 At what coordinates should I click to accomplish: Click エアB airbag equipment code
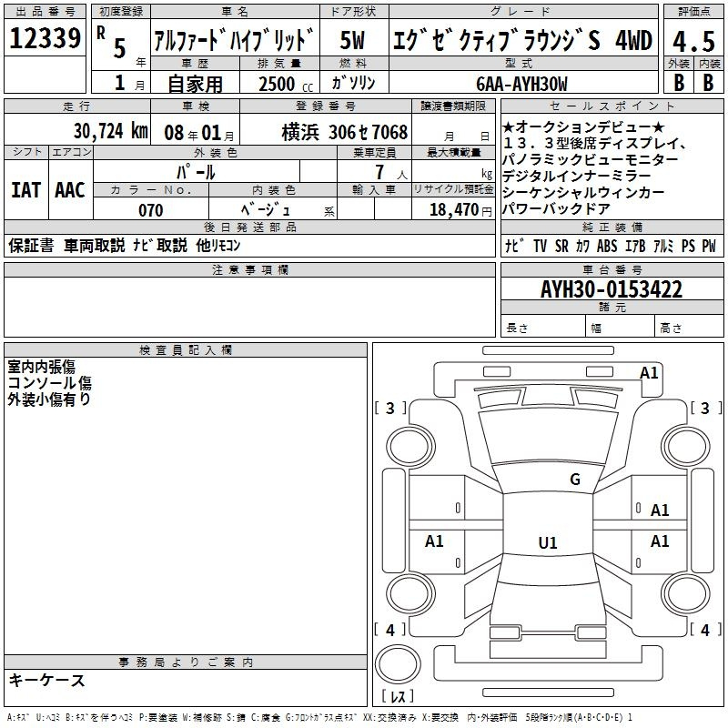(x=635, y=246)
